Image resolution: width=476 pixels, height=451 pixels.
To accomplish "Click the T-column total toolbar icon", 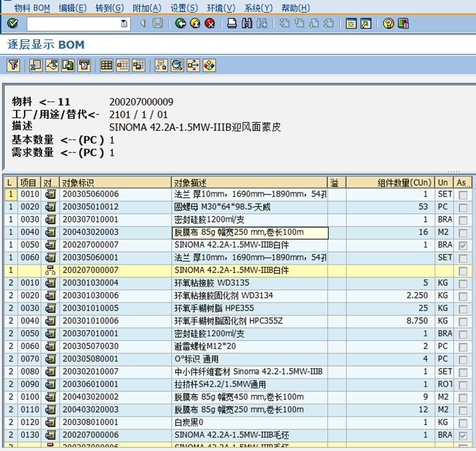I will pos(84,66).
